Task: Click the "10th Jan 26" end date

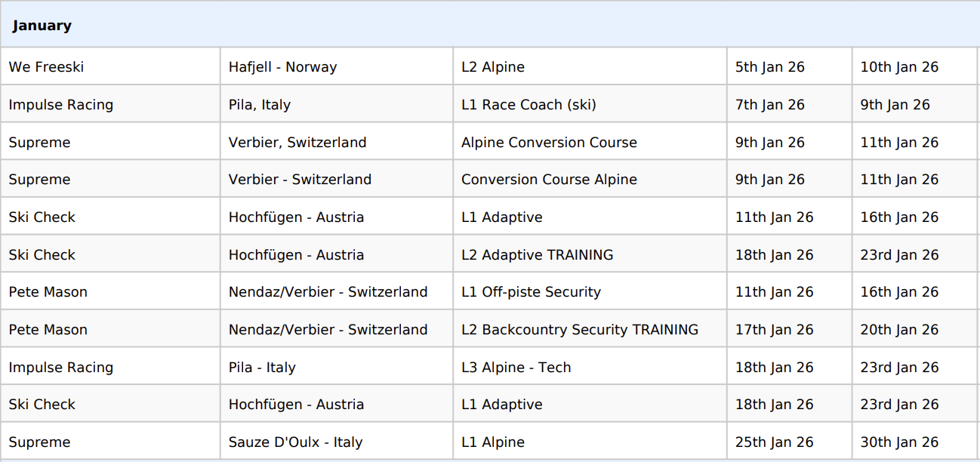Action: [898, 67]
